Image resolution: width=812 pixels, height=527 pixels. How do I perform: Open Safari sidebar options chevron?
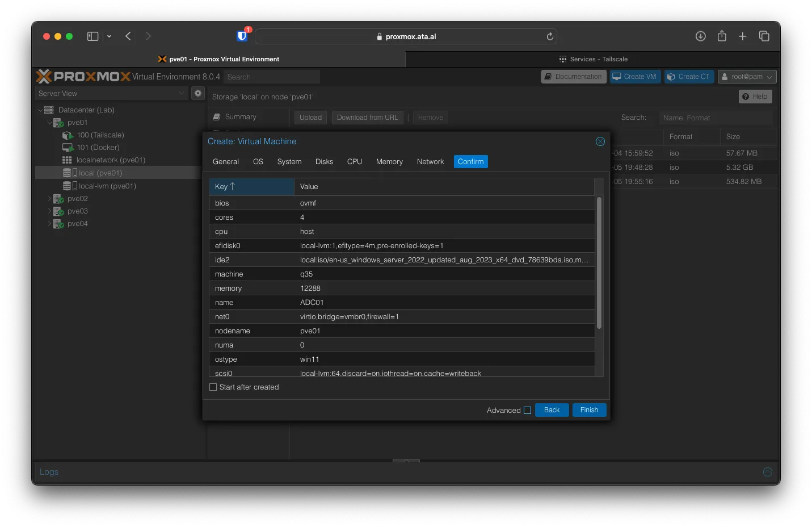tap(109, 36)
